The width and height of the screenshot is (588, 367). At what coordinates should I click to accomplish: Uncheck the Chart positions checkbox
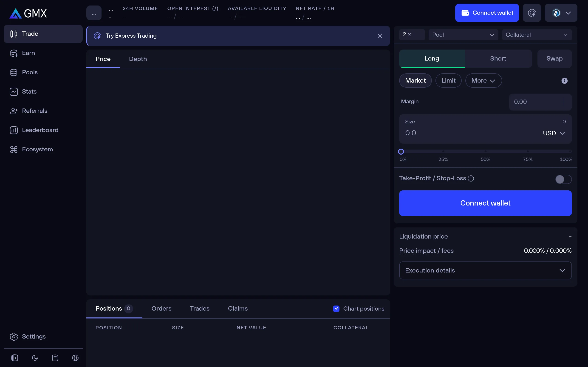336,309
